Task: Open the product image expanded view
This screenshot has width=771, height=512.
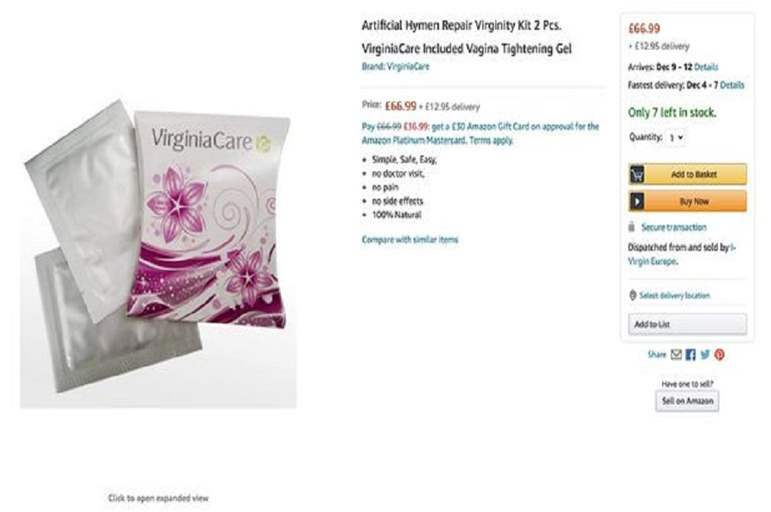Action: (158, 252)
